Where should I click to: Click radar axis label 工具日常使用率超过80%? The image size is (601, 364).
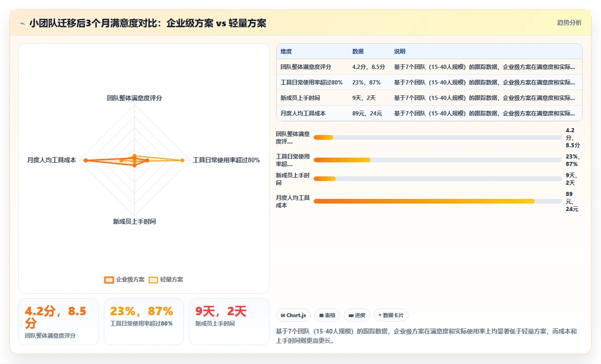(x=226, y=160)
